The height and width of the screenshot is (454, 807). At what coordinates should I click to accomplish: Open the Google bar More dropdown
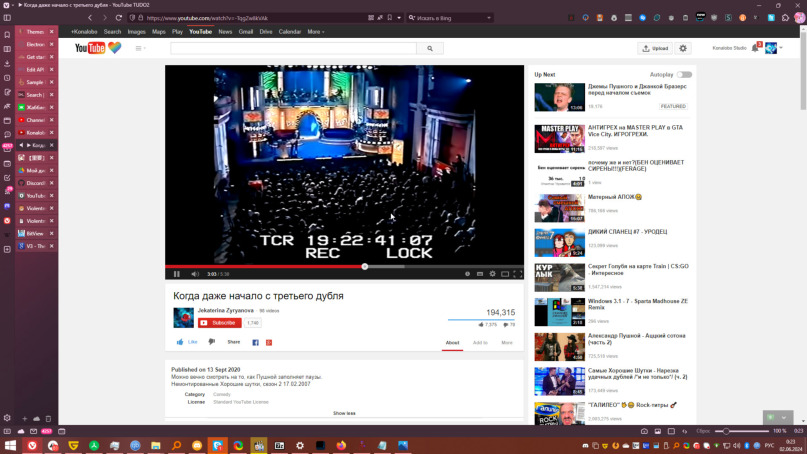coord(315,32)
